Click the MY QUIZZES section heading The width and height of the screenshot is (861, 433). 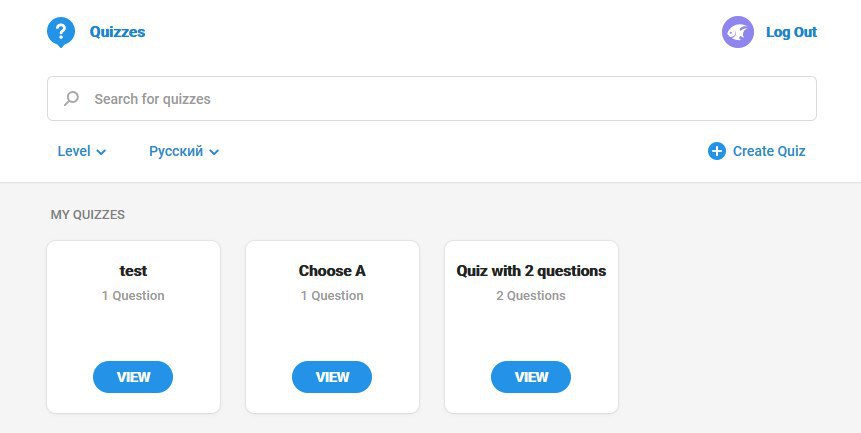coord(88,215)
